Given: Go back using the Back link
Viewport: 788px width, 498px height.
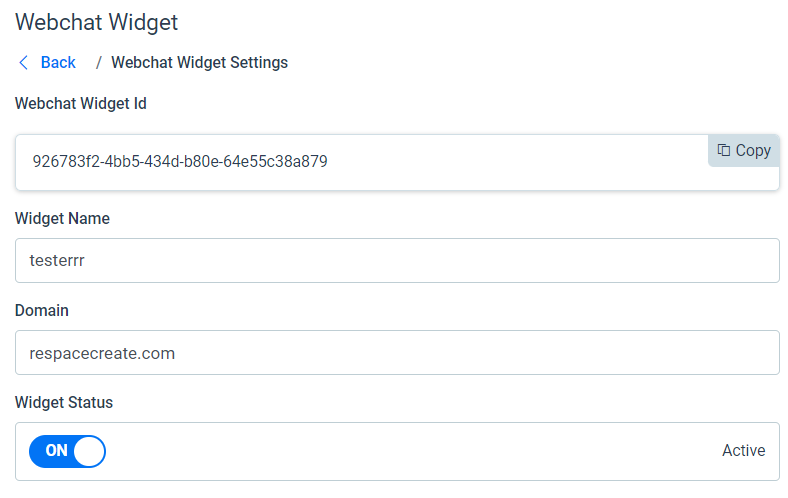Looking at the screenshot, I should 58,63.
